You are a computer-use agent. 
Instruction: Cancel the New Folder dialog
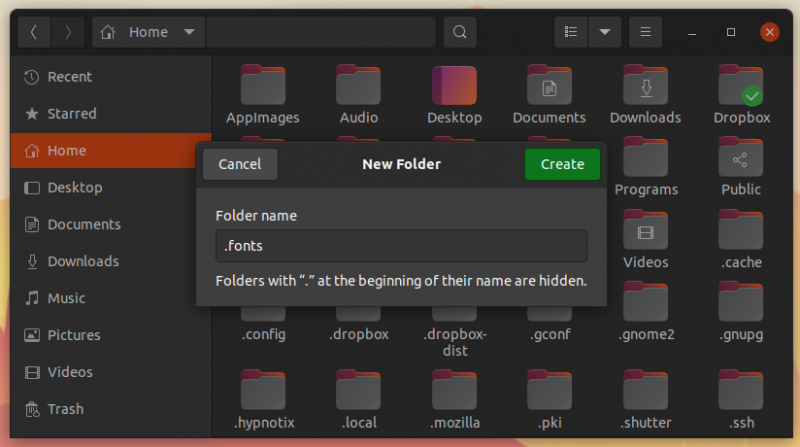pos(240,164)
